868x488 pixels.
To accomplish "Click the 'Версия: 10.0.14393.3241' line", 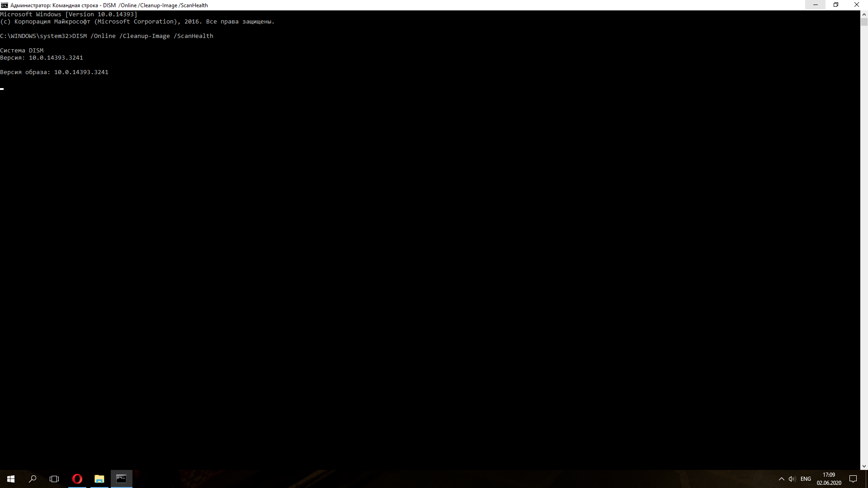I will click(x=42, y=58).
